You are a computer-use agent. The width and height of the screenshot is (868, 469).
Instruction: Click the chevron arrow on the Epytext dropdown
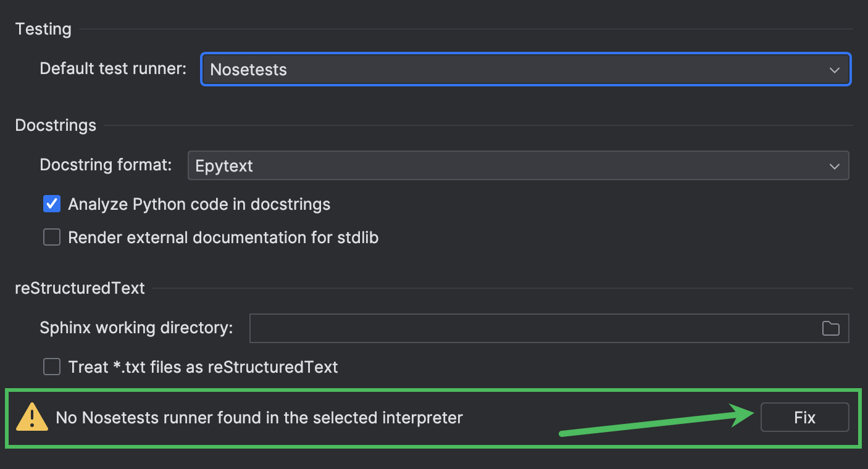pos(835,166)
